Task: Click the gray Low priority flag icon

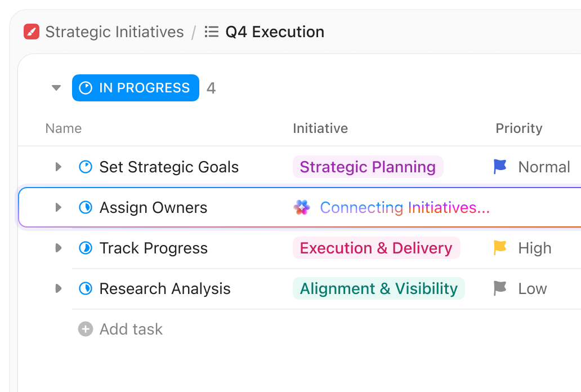Action: [499, 288]
